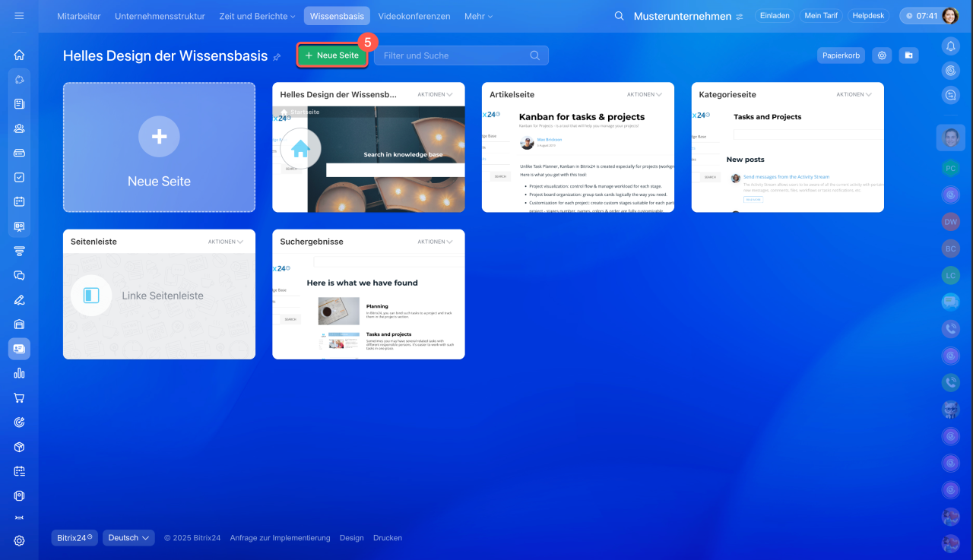Open the Deutsch language dropdown
Viewport: 973px width, 560px height.
[x=128, y=538]
